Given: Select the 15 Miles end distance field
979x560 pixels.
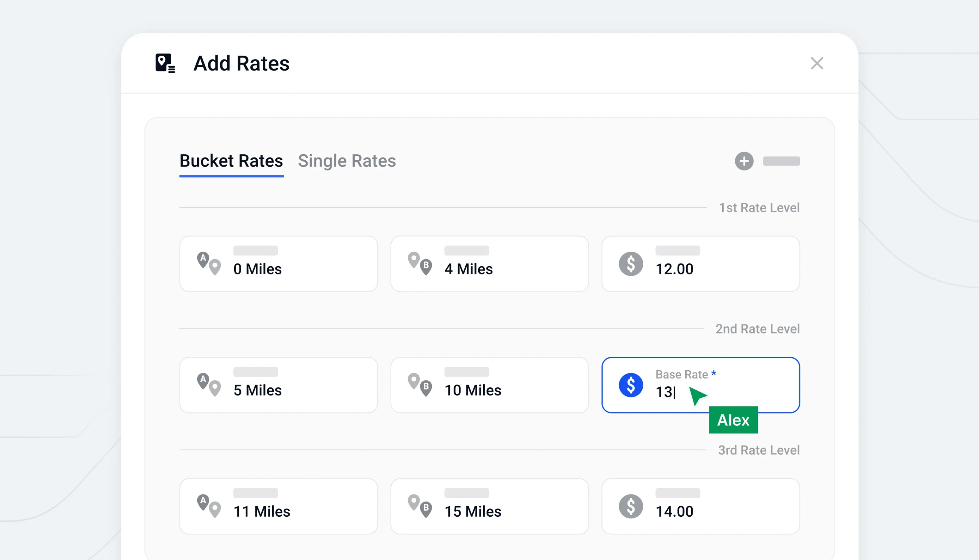Looking at the screenshot, I should point(489,506).
